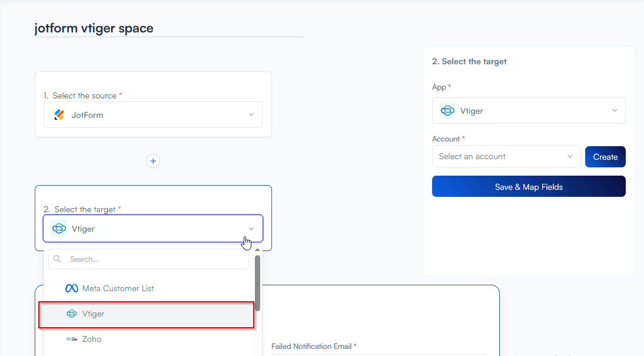The height and width of the screenshot is (356, 644).
Task: Select the highlighted Vtiger list option
Action: point(146,314)
